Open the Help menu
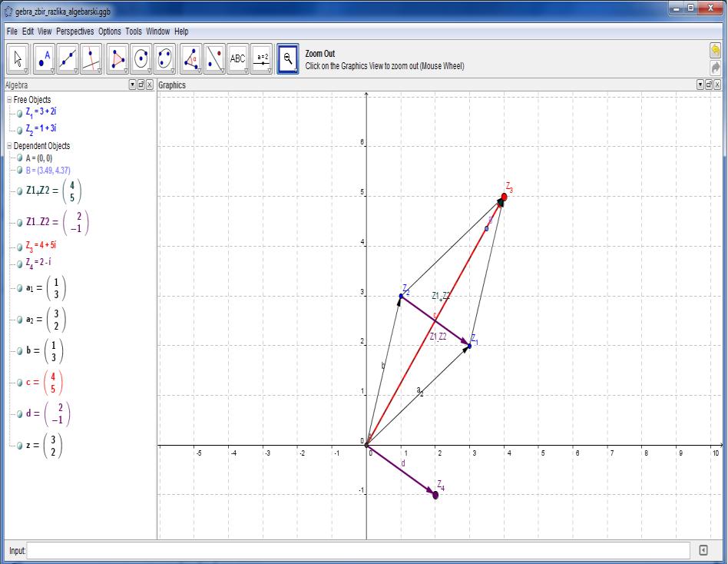The image size is (728, 564). 181,32
